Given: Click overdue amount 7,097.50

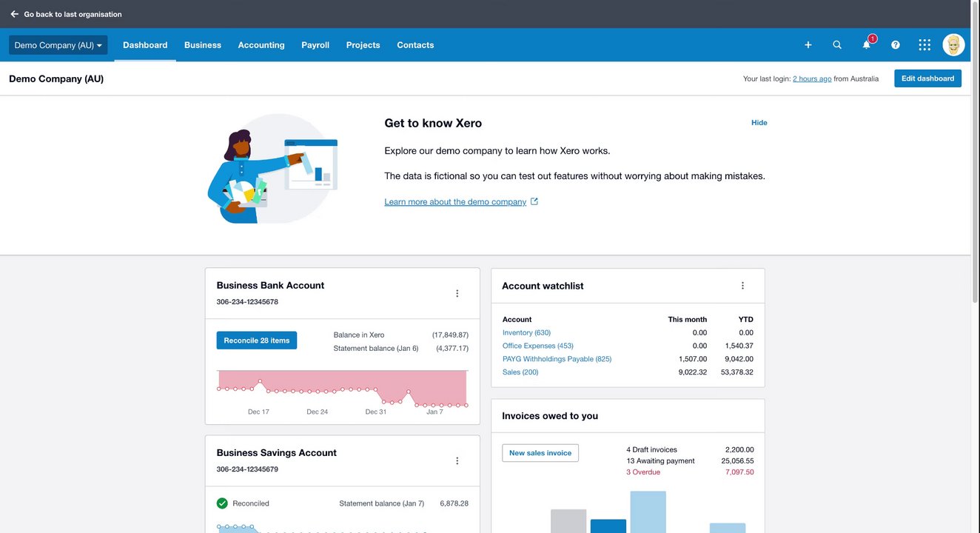Looking at the screenshot, I should pyautogui.click(x=739, y=472).
